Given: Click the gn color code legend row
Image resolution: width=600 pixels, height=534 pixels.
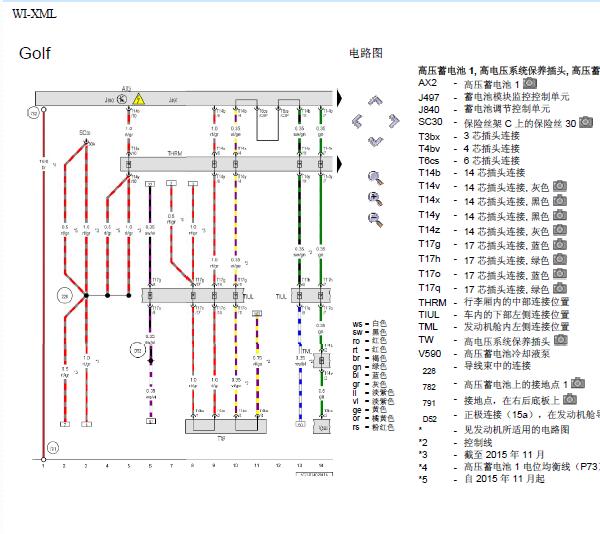Looking at the screenshot, I should (369, 366).
